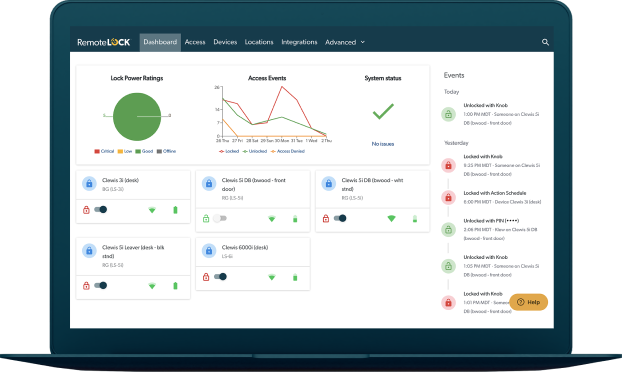622x372 pixels.
Task: Click the blue lock icon for Clewis Si DB front door
Action: (x=209, y=184)
